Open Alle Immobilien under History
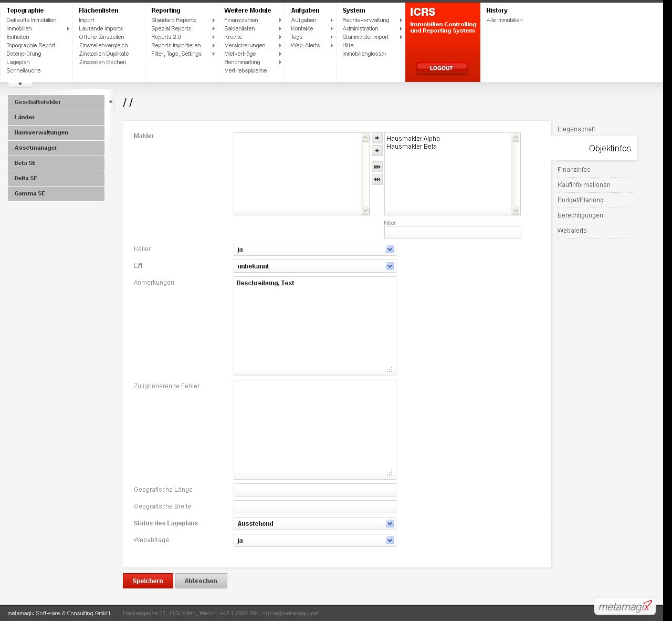The height and width of the screenshot is (621, 672). click(x=505, y=20)
